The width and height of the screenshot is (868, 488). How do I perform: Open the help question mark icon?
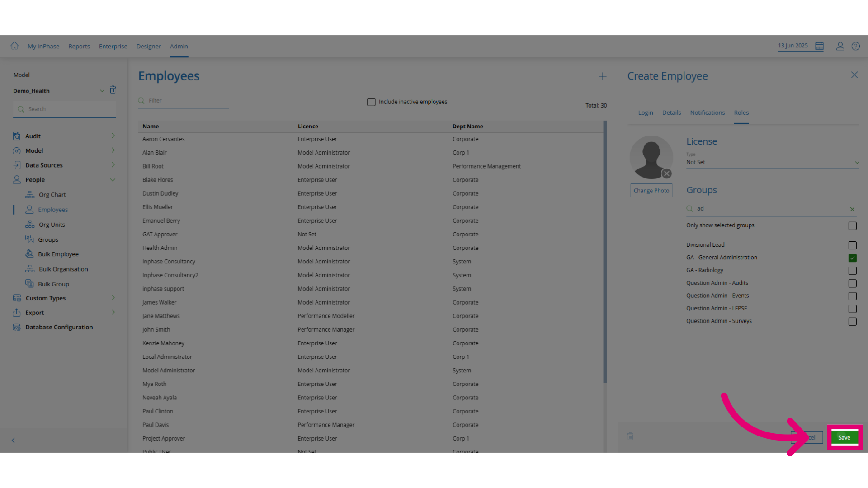point(856,46)
